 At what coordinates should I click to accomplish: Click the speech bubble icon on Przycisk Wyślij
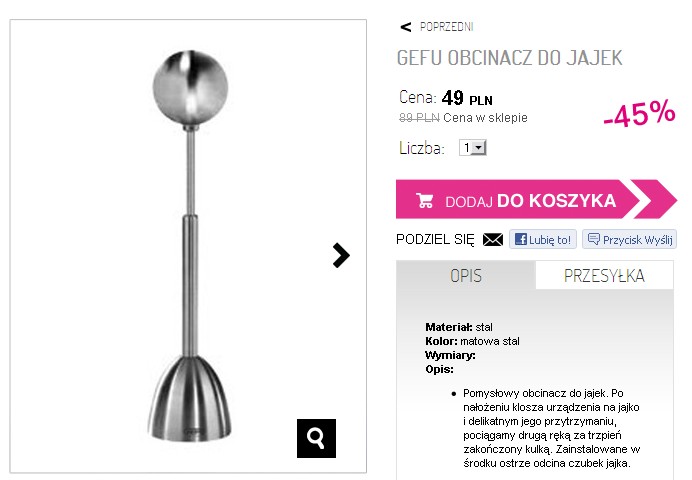[594, 239]
